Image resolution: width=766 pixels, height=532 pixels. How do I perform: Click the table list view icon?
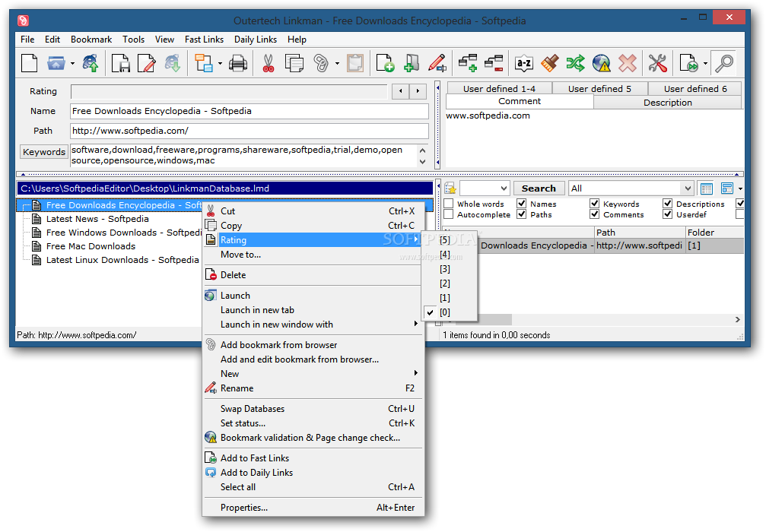coord(707,188)
